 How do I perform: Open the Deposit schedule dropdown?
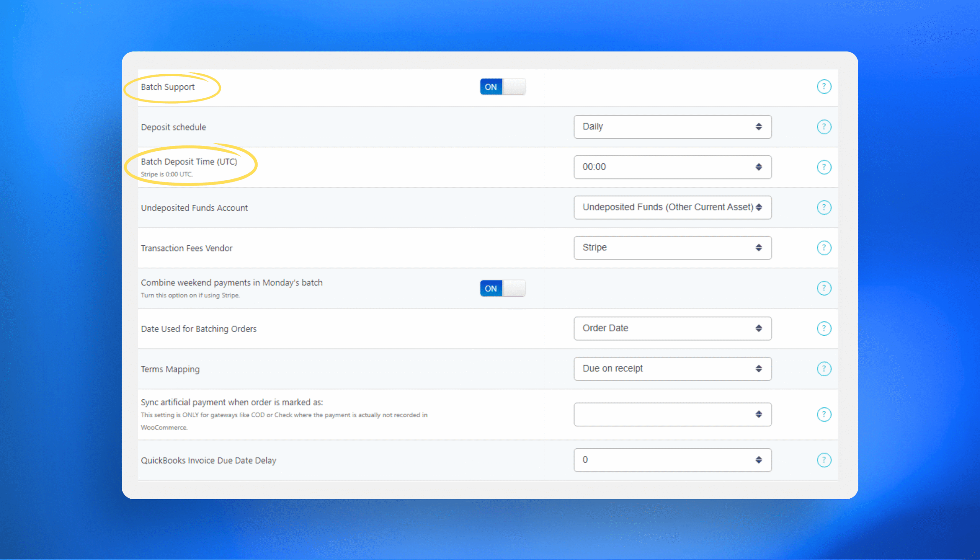pos(672,127)
